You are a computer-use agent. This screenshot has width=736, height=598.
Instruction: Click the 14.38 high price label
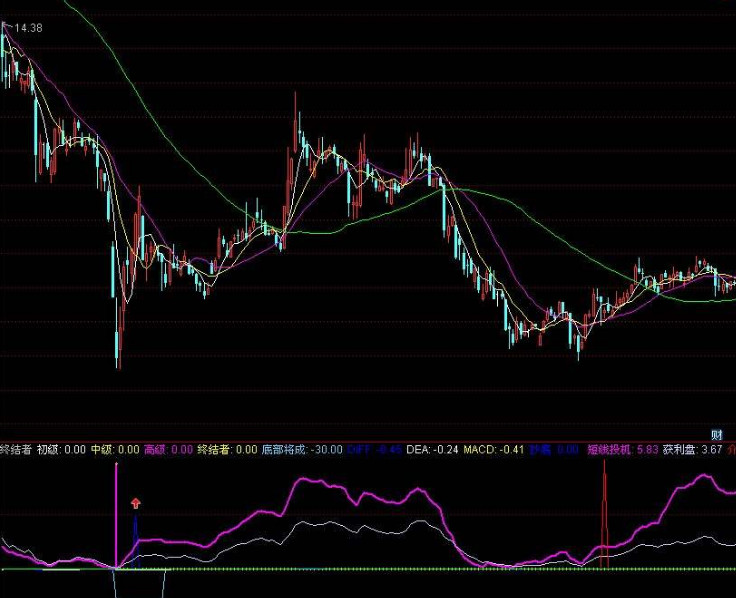pos(28,28)
